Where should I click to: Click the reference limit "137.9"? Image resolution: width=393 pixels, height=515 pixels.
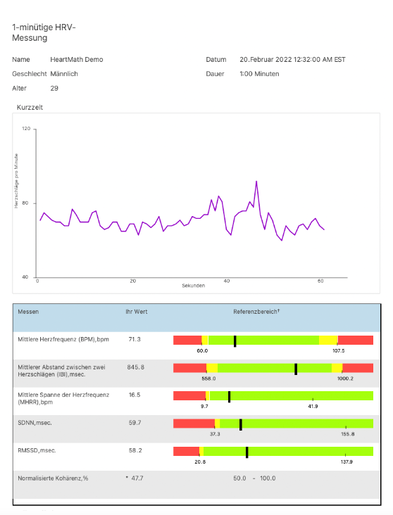click(x=347, y=462)
